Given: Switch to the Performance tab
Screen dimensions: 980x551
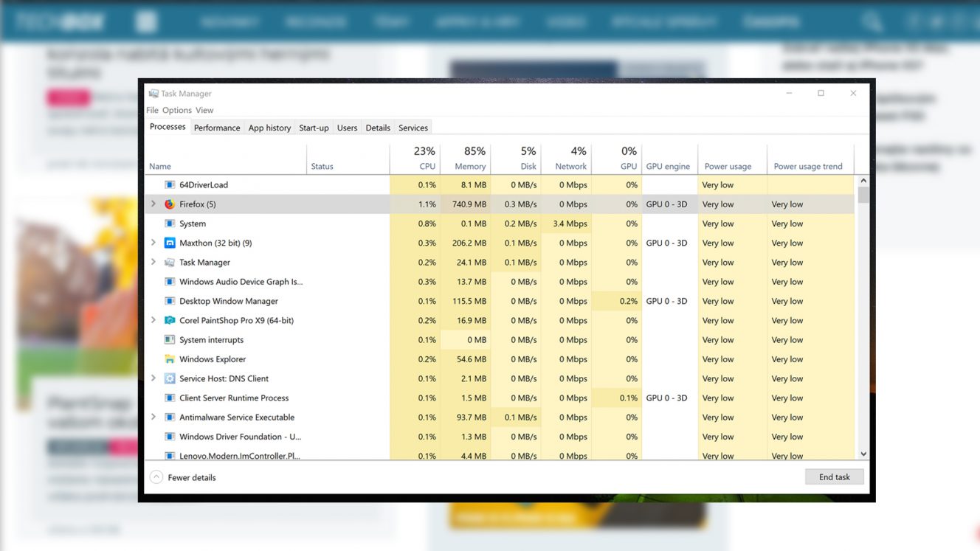Looking at the screenshot, I should coord(217,128).
